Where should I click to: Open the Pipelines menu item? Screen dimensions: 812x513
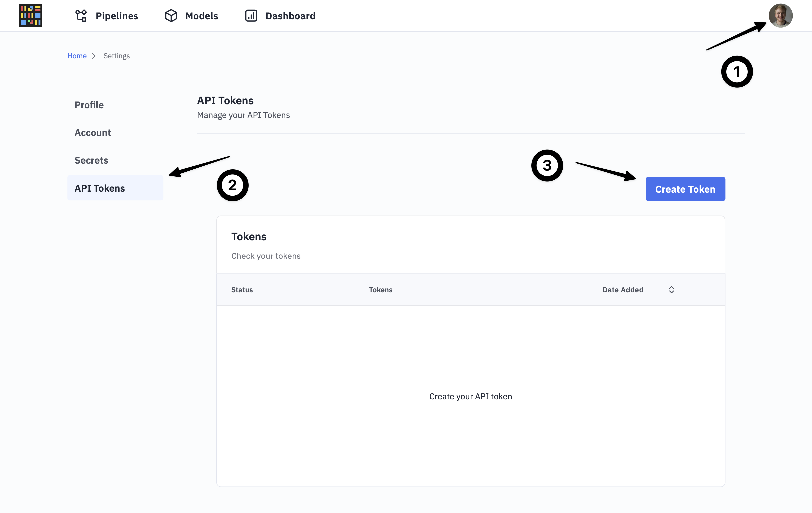[x=117, y=16]
